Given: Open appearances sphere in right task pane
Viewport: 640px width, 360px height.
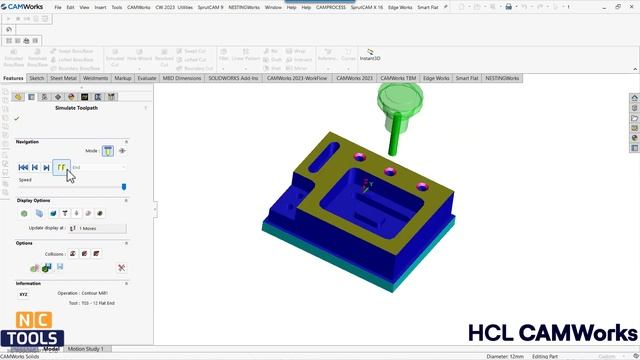Looking at the screenshot, I should coord(634,138).
